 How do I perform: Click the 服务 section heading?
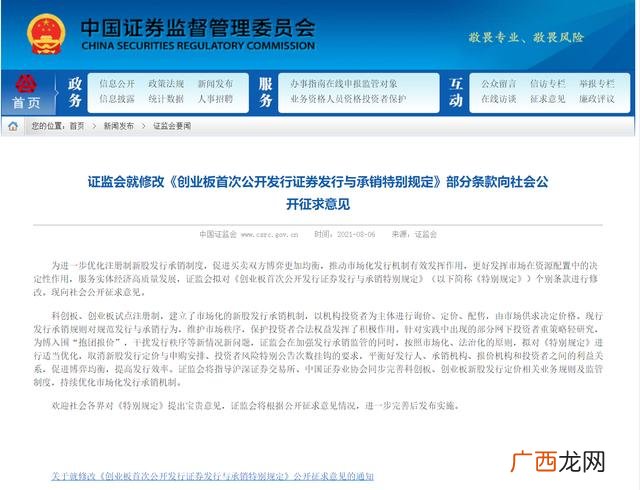pos(265,92)
